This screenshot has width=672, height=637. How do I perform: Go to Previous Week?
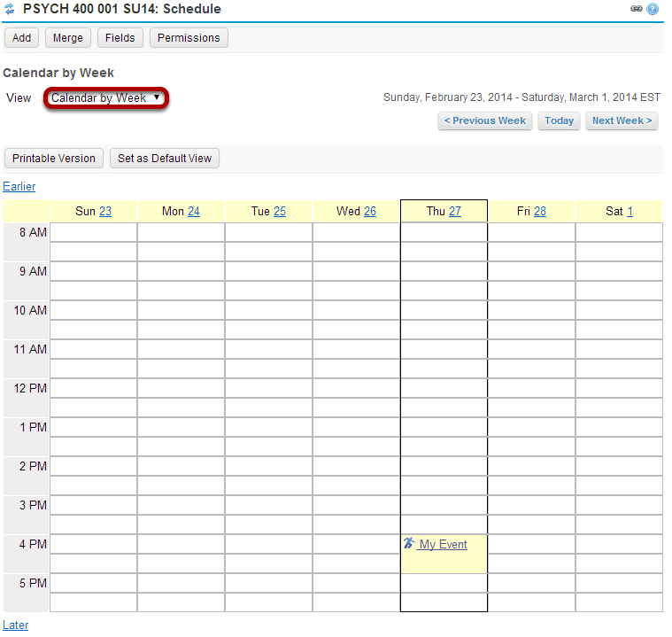point(484,121)
